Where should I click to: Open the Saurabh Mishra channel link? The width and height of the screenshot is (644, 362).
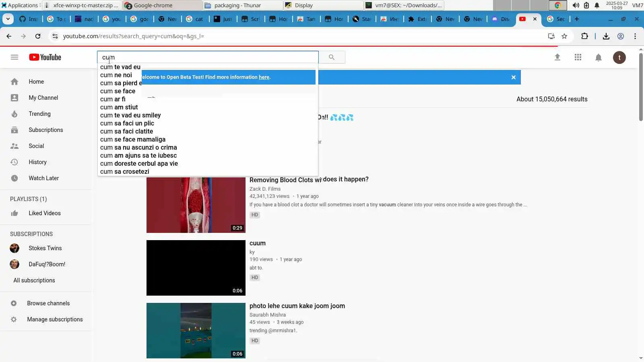268,315
